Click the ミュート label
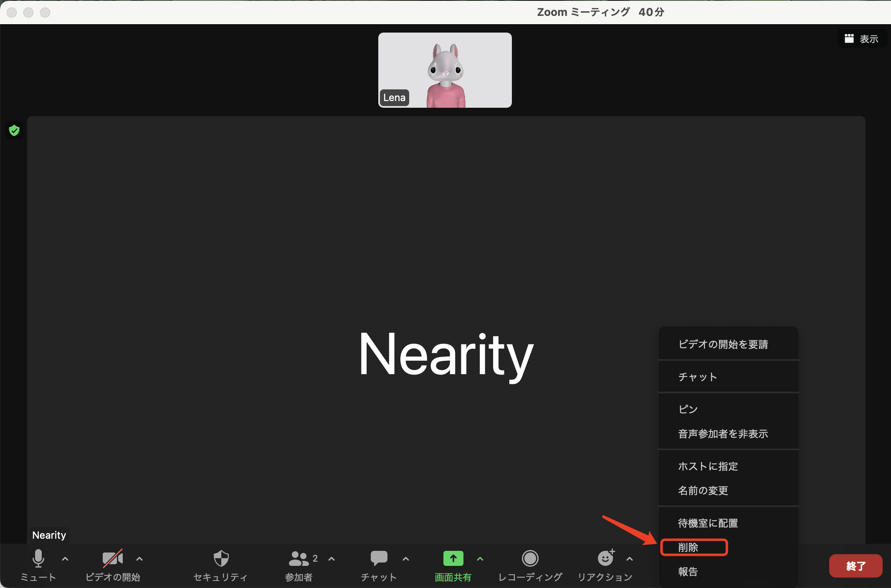The width and height of the screenshot is (891, 588). (38, 577)
